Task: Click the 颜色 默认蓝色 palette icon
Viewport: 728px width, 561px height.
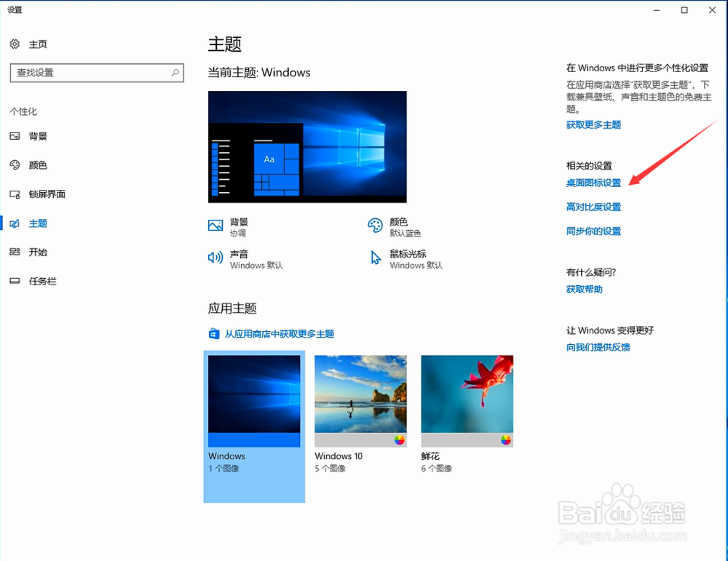Action: 375,226
